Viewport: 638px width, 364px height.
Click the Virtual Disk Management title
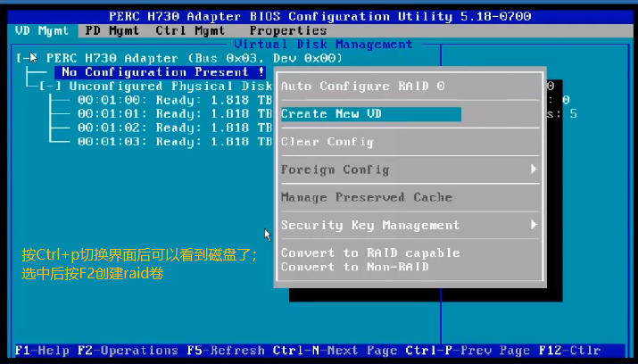point(324,45)
